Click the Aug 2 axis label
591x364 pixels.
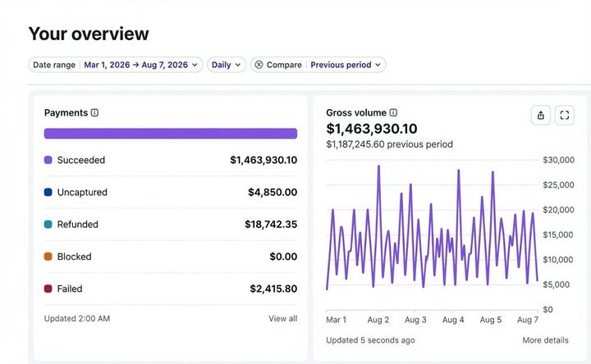point(378,320)
